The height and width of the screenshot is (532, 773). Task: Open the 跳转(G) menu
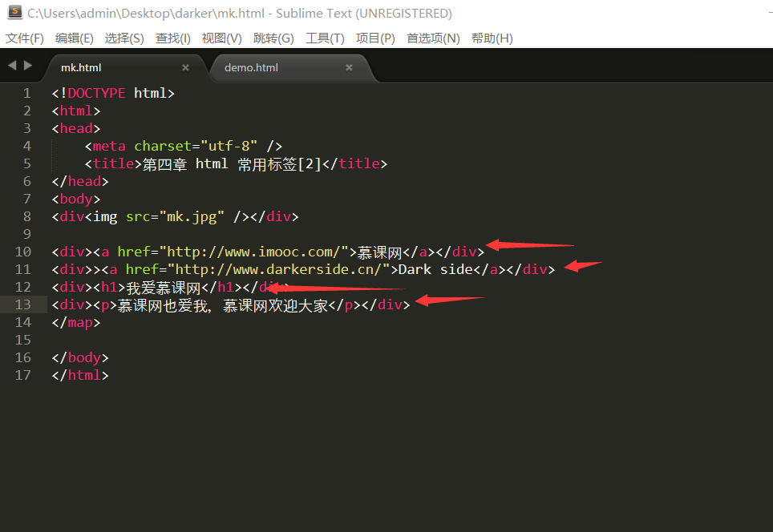pos(273,38)
